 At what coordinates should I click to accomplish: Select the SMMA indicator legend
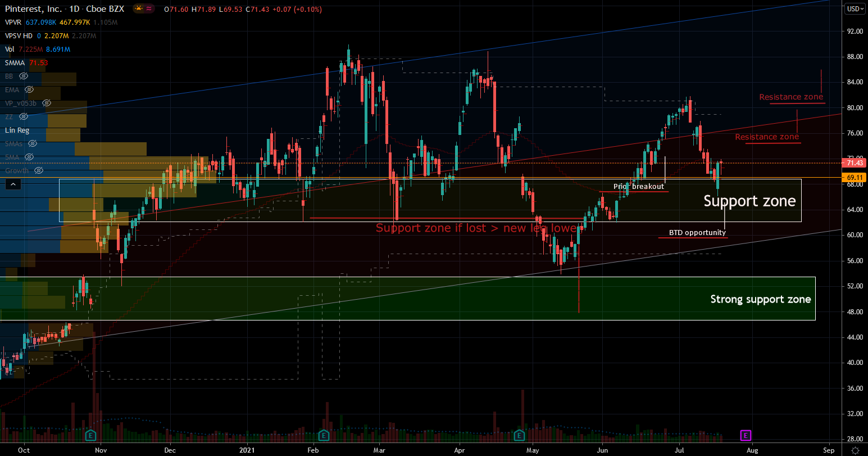click(x=13, y=62)
